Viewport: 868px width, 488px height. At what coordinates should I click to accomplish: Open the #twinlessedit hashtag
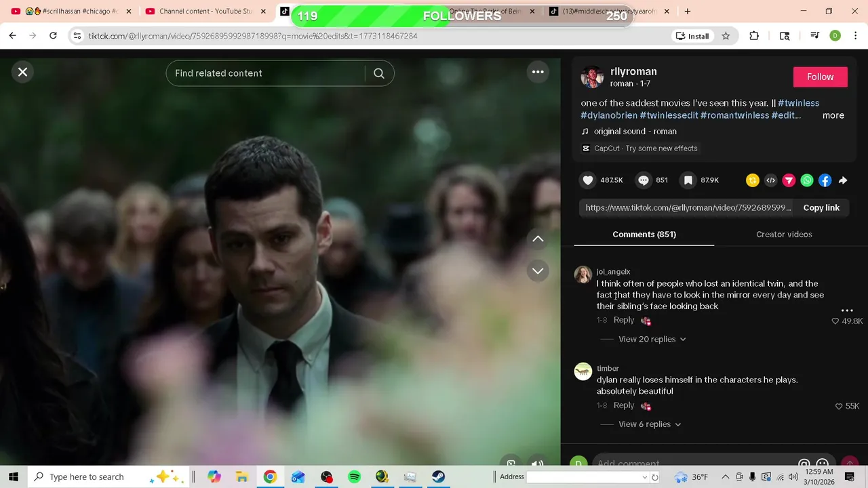[669, 115]
